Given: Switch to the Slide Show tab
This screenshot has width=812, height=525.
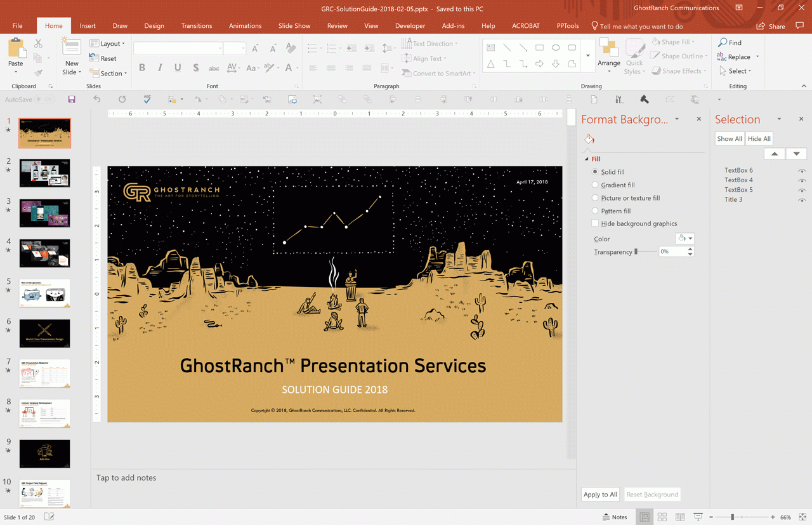Looking at the screenshot, I should 294,26.
